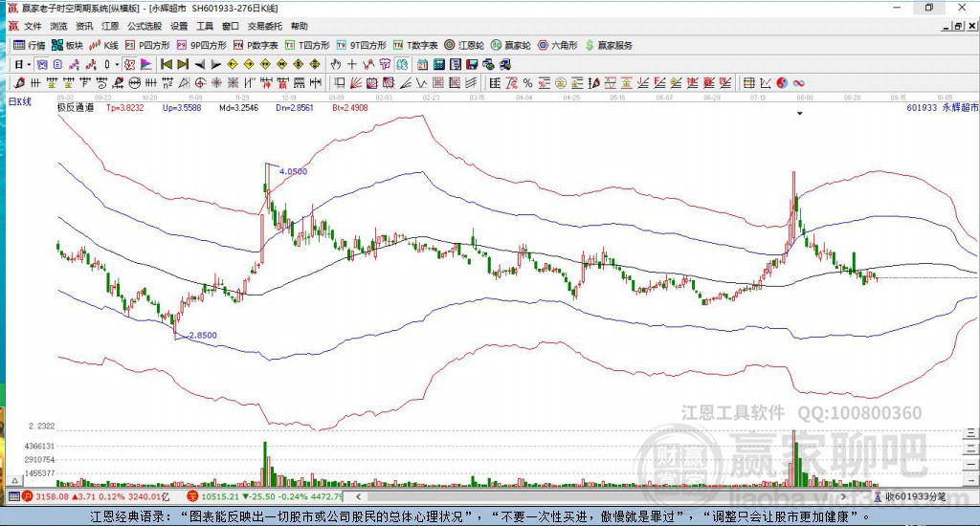Click the black left arrow icon
The height and width of the screenshot is (526, 980).
(199, 64)
